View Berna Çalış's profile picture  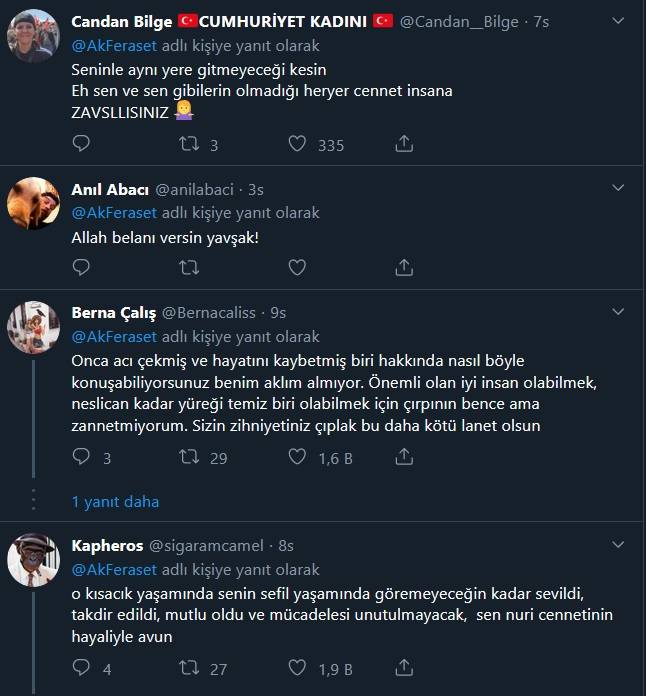[x=33, y=327]
